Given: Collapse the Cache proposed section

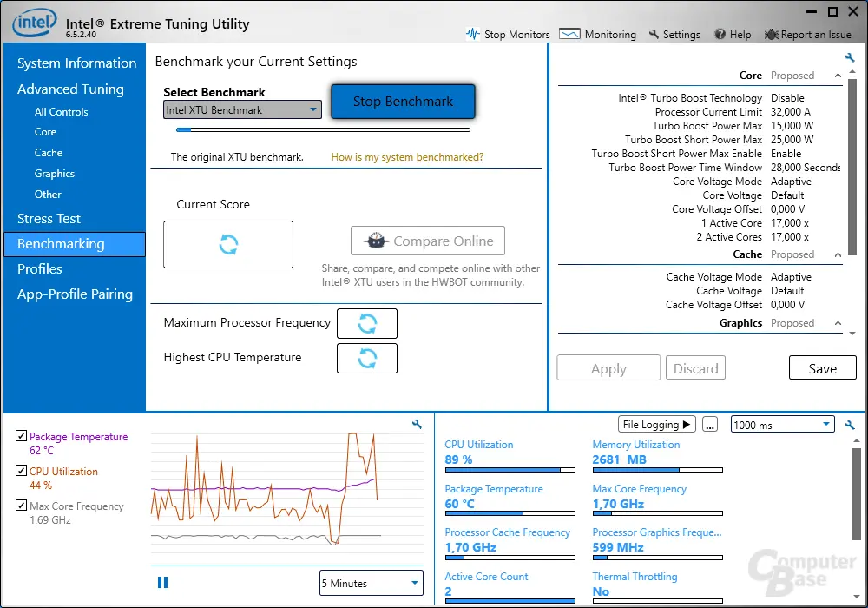Looking at the screenshot, I should (838, 254).
